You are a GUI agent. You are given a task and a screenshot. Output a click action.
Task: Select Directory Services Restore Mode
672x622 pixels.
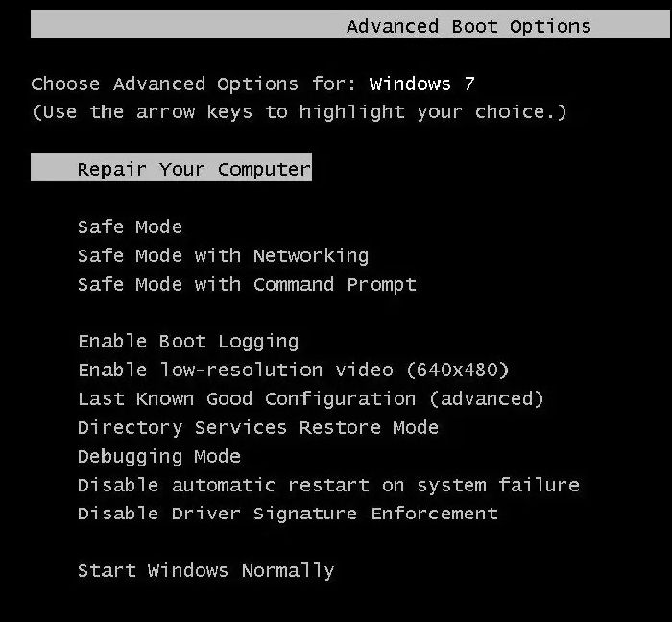(x=258, y=428)
